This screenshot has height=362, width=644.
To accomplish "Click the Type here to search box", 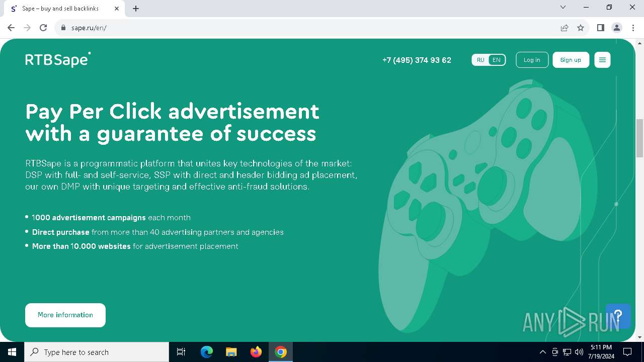I will pyautogui.click(x=97, y=352).
